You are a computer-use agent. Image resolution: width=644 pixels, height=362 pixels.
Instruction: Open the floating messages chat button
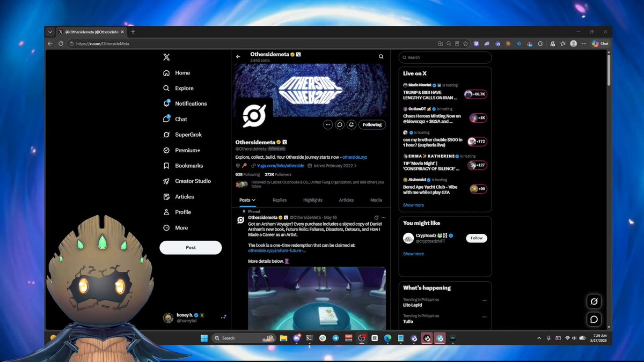[594, 320]
